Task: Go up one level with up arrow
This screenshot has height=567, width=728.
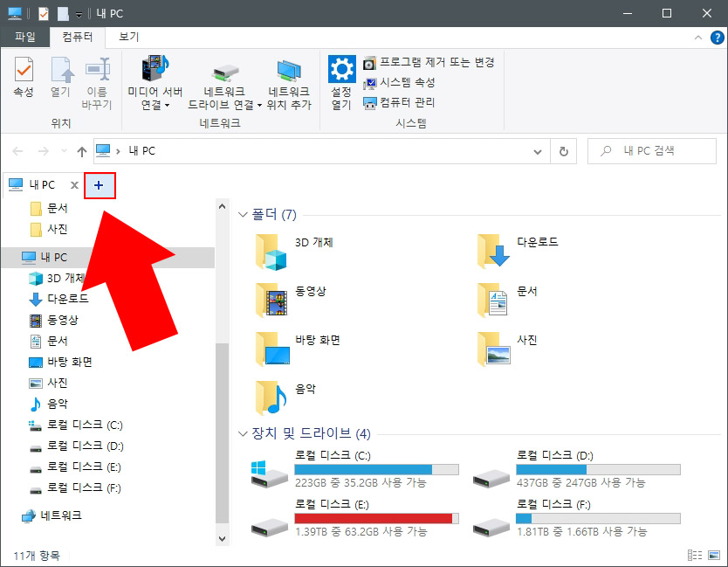Action: (x=82, y=151)
